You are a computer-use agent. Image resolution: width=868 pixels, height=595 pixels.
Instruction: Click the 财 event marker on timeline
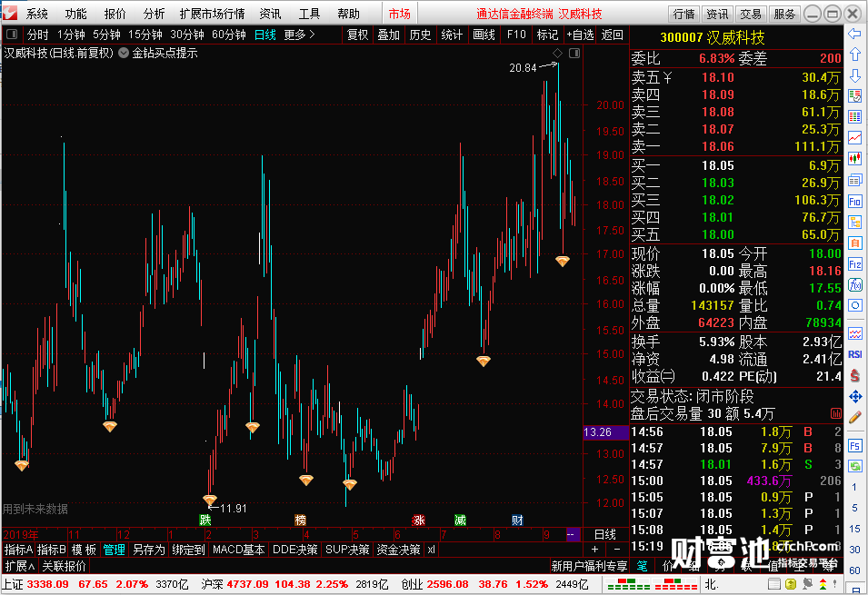(x=517, y=520)
